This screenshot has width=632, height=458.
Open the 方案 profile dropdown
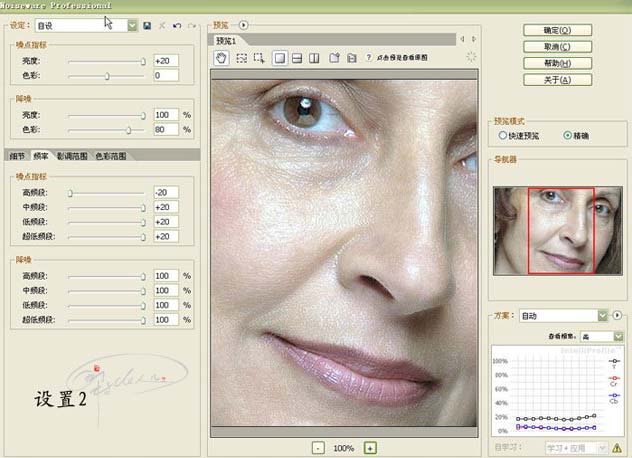[x=602, y=316]
